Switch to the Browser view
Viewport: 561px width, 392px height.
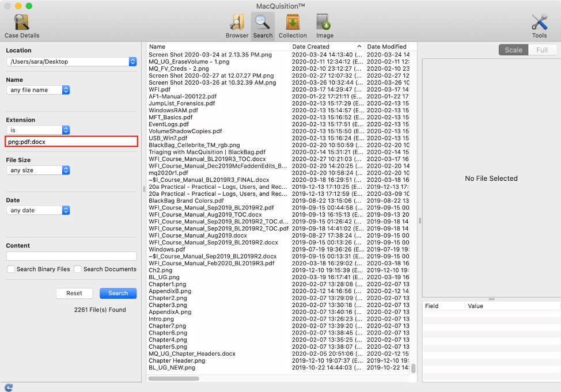pyautogui.click(x=237, y=23)
